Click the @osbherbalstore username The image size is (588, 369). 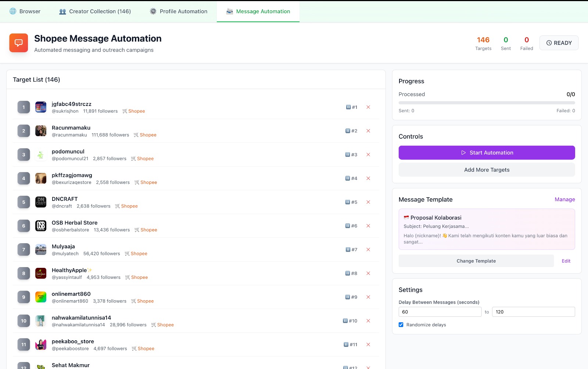click(71, 230)
